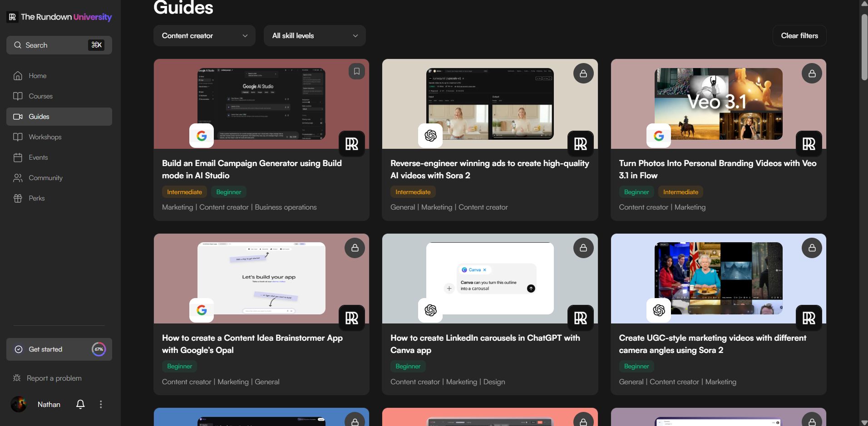868x426 pixels.
Task: Open the Veo 3.1 thumbnail image
Action: (x=719, y=104)
